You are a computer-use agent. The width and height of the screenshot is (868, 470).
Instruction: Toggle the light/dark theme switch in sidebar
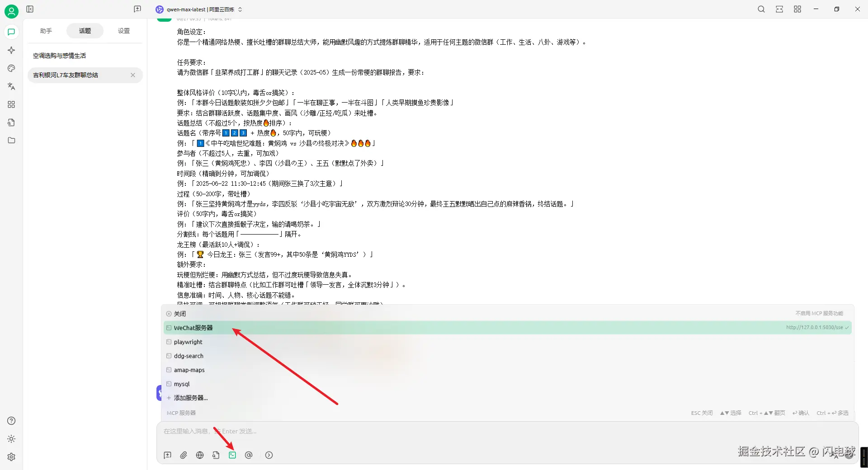(11, 438)
